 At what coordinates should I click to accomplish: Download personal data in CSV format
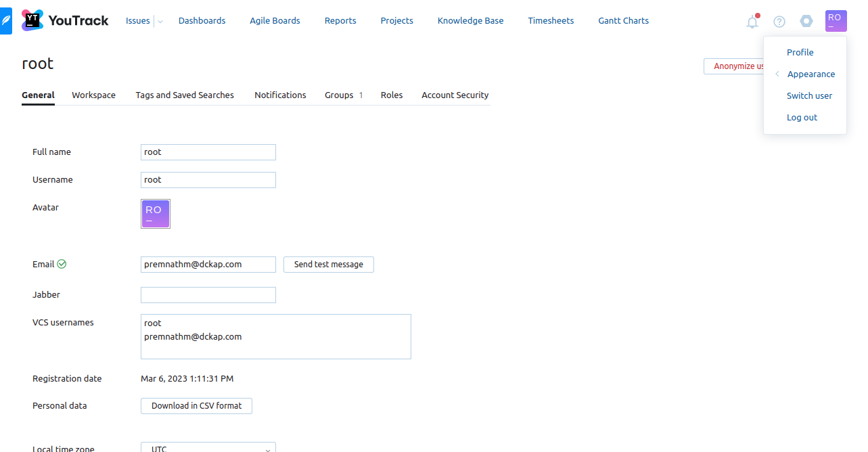coord(196,405)
